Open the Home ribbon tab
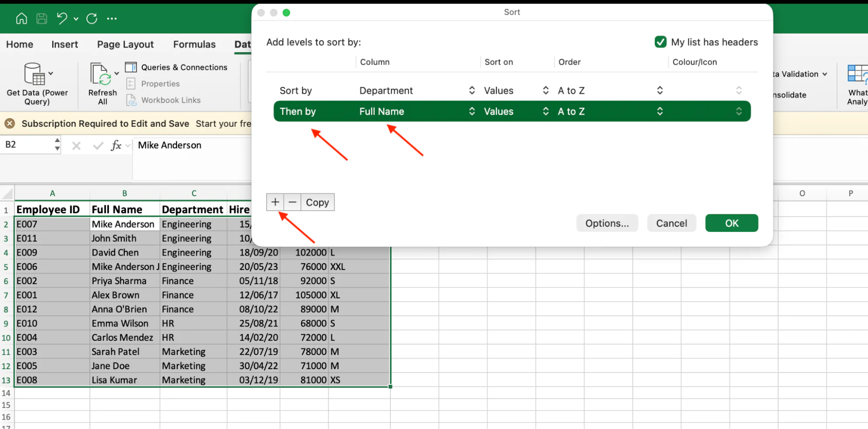Viewport: 868px width, 429px height. 20,44
